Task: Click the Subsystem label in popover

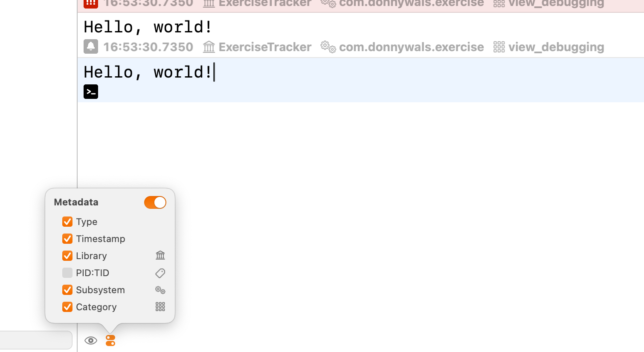Action: coord(101,290)
